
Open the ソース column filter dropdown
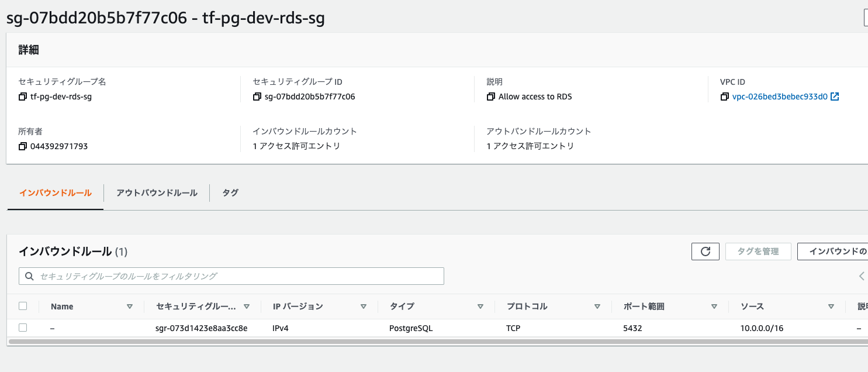pos(831,306)
